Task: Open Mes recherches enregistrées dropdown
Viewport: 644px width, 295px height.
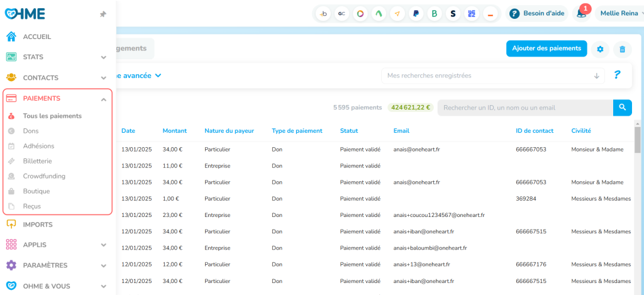Action: 493,75
